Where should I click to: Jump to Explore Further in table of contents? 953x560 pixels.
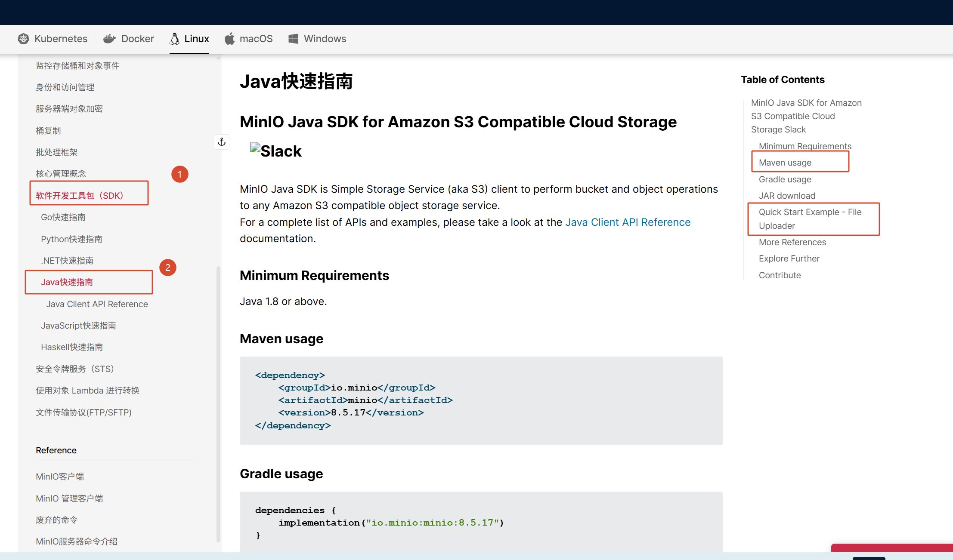pyautogui.click(x=789, y=258)
